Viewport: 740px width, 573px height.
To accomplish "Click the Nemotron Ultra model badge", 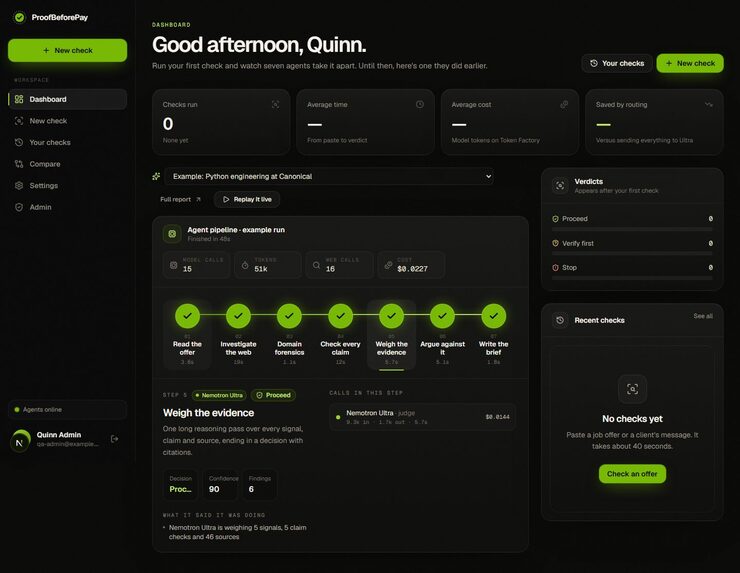I will point(219,395).
